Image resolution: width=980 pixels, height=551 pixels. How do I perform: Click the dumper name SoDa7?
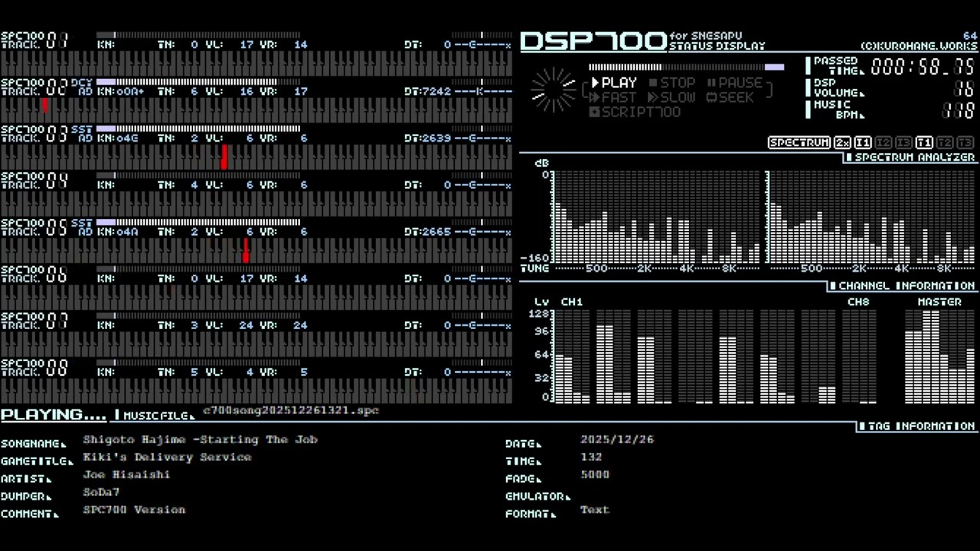[x=101, y=492]
